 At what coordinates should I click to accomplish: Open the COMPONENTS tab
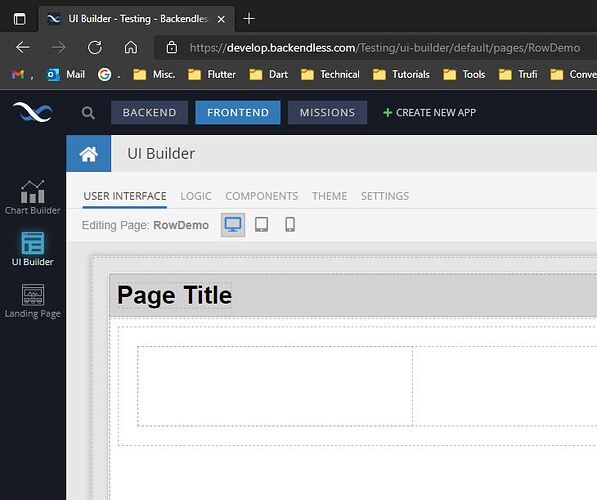[x=262, y=196]
